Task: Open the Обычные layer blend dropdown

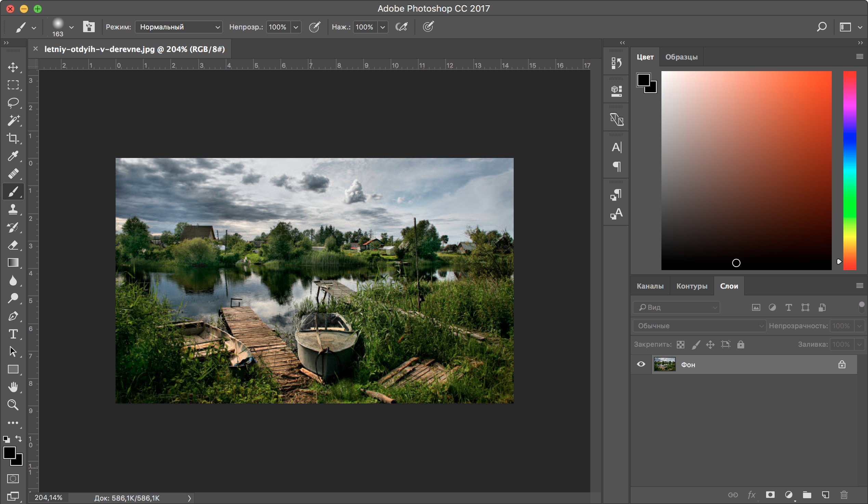Action: [699, 326]
